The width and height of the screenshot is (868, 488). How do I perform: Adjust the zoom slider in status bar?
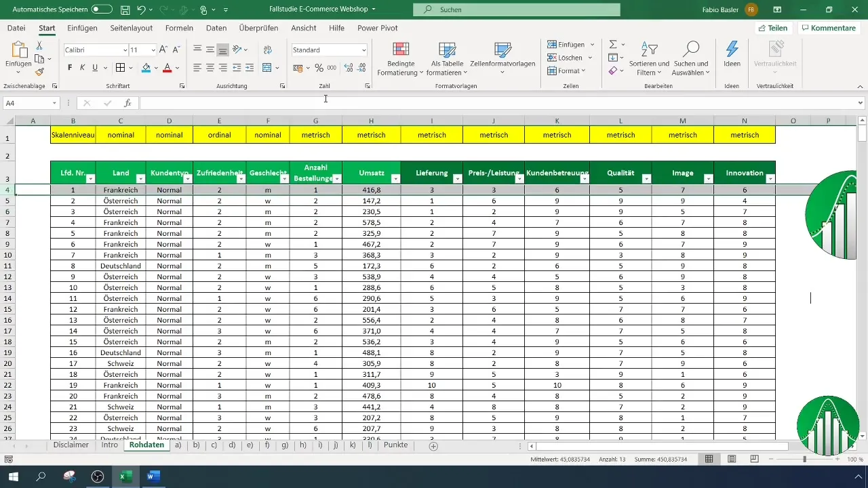(805, 460)
